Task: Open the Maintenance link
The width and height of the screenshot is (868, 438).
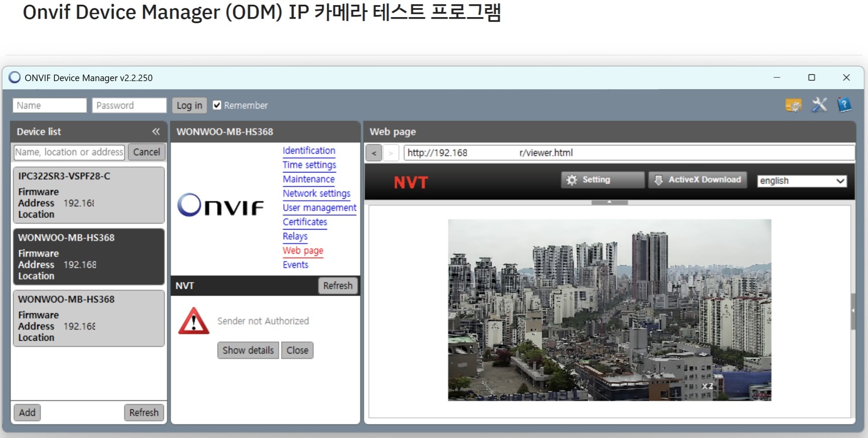Action: pyautogui.click(x=309, y=179)
